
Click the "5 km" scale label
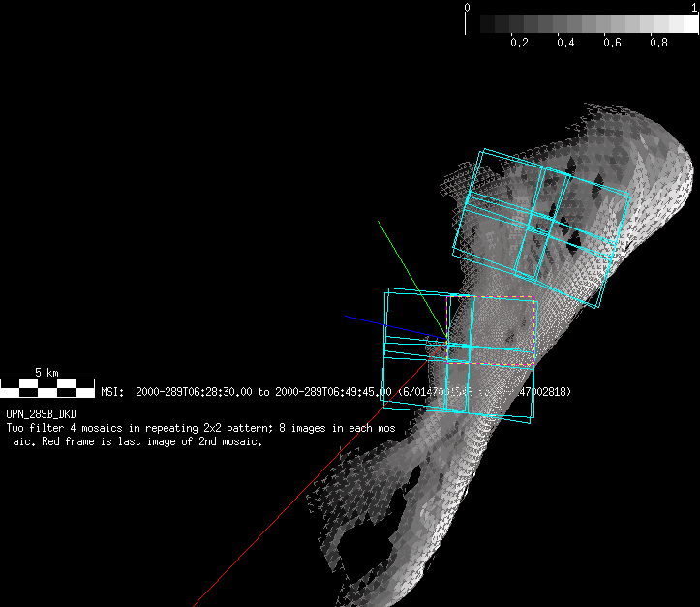click(46, 373)
